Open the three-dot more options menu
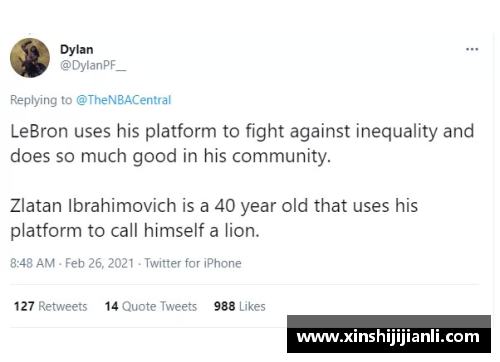Viewport: 500px width, 362px height. pyautogui.click(x=472, y=49)
